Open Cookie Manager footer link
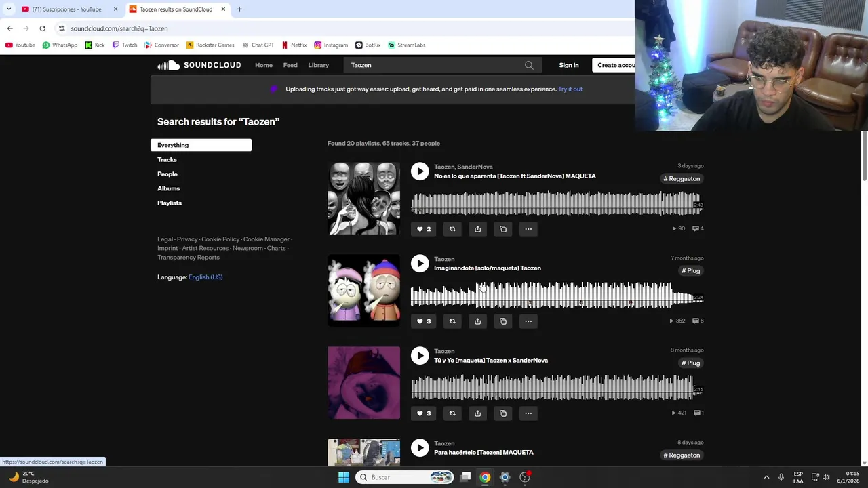The image size is (868, 488). [x=267, y=239]
